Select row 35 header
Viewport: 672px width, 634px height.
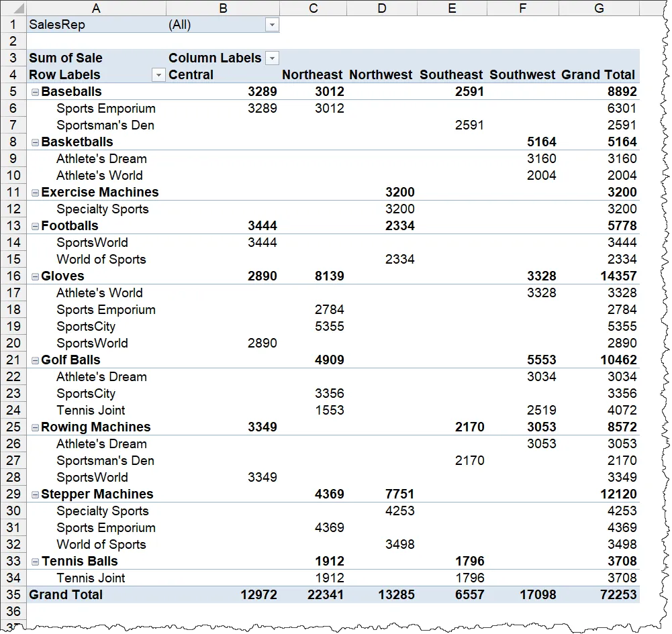tap(13, 594)
